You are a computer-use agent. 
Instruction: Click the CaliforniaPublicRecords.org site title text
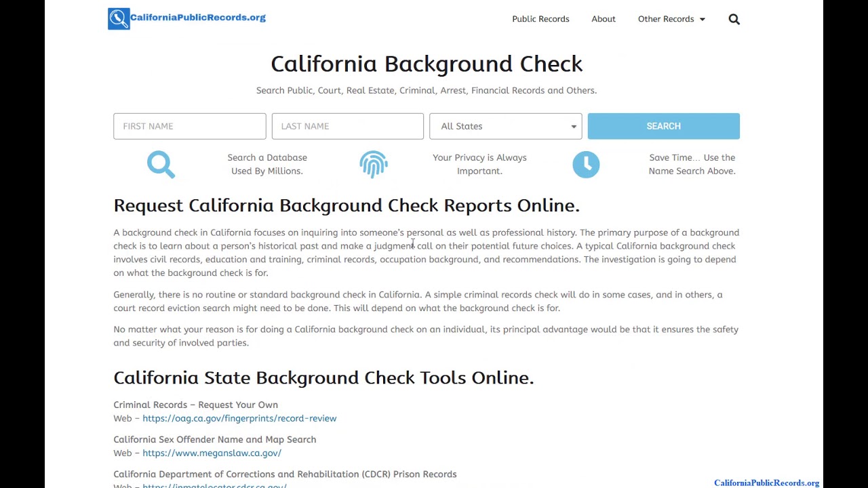point(198,18)
